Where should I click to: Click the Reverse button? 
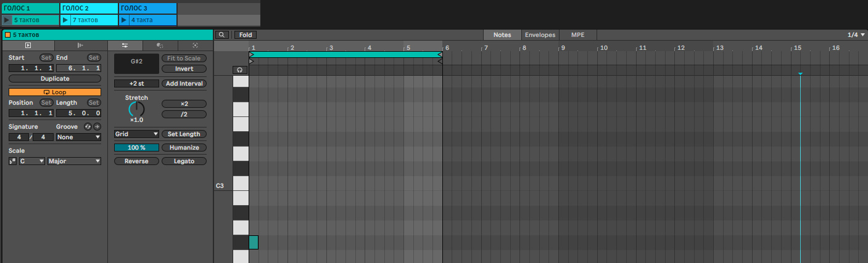136,161
